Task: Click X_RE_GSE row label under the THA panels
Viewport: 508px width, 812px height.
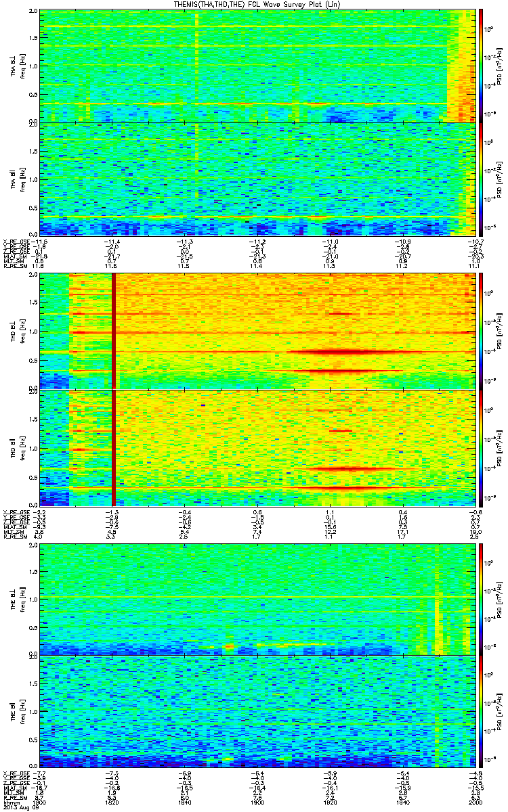Action: (18, 242)
